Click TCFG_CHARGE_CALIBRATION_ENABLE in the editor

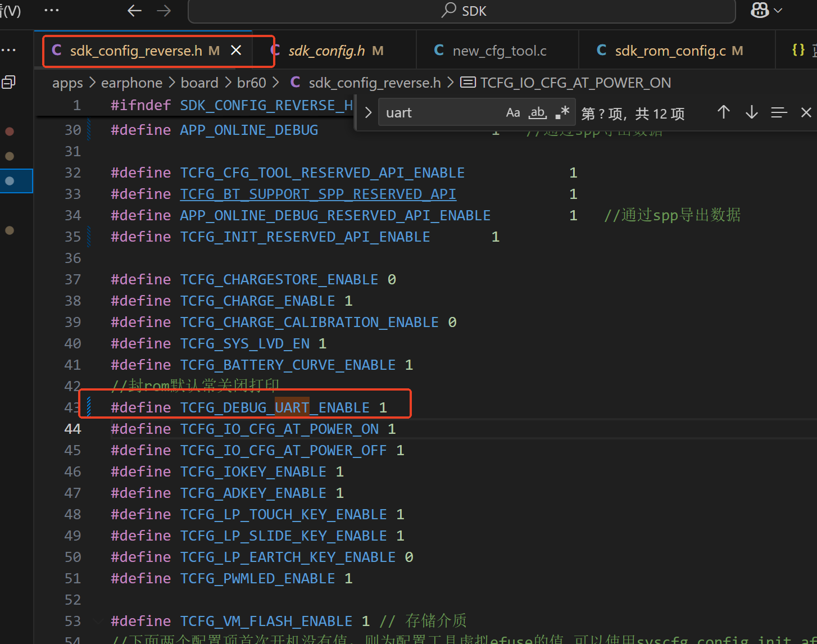(x=309, y=322)
